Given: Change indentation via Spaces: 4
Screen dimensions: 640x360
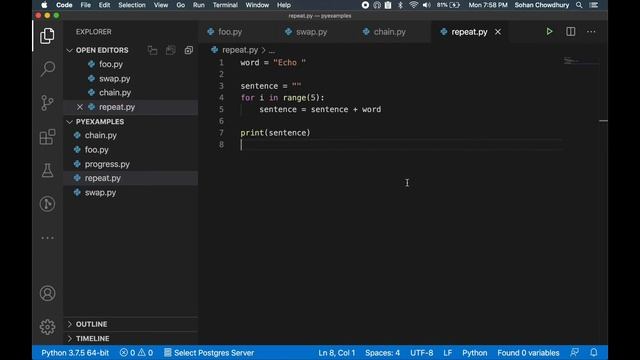Looking at the screenshot, I should coord(382,353).
